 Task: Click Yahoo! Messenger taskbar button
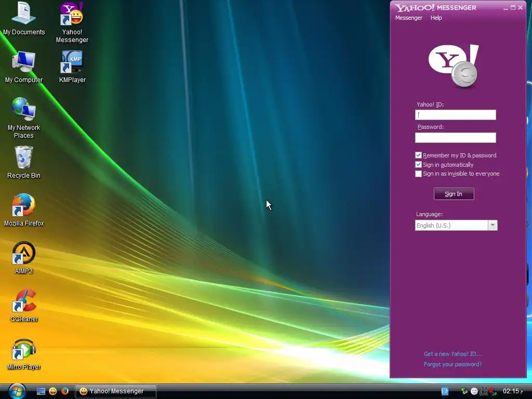pos(115,391)
